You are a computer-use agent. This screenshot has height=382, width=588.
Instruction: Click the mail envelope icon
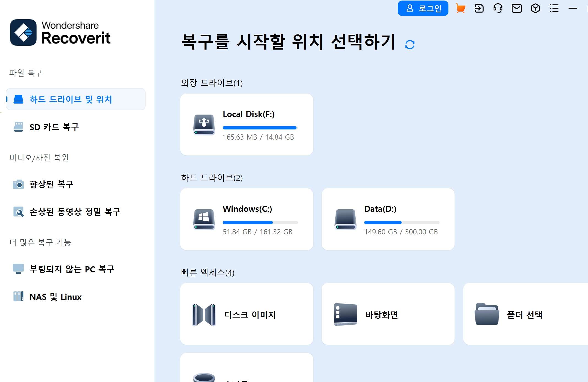click(516, 9)
